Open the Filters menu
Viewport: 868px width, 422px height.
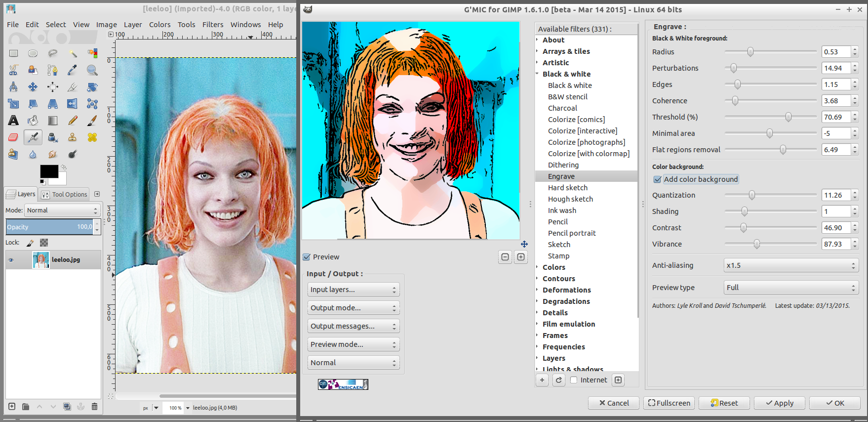213,25
